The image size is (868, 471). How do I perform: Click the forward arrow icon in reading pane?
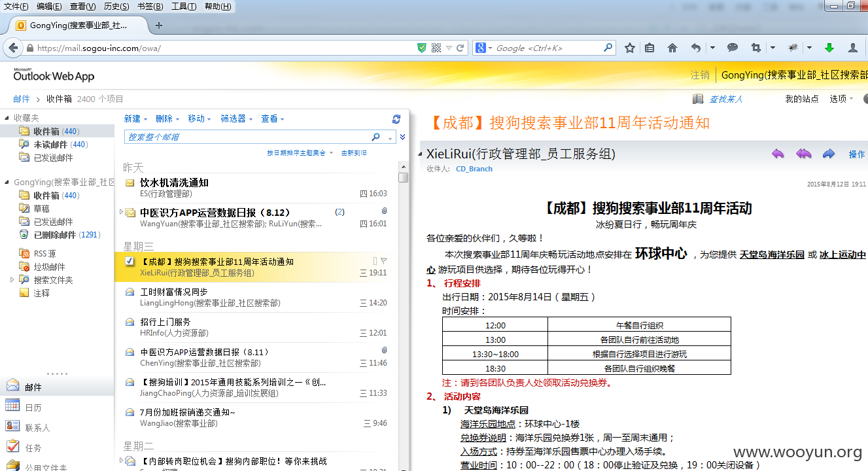click(829, 154)
